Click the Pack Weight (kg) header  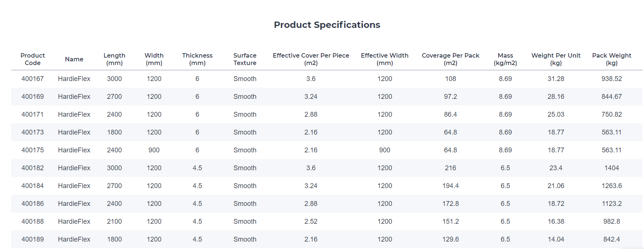[611, 59]
